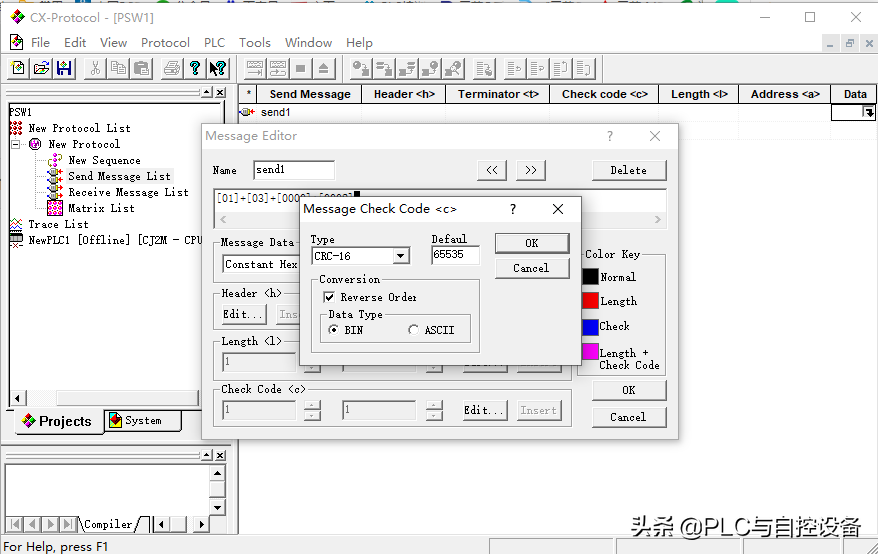
Task: Click Delete button in Message Editor
Action: [x=628, y=170]
